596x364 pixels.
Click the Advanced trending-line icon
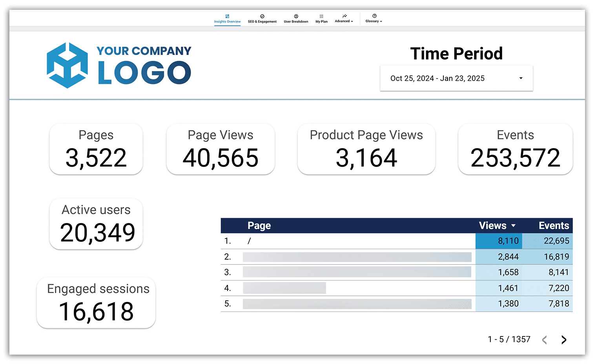pyautogui.click(x=343, y=16)
